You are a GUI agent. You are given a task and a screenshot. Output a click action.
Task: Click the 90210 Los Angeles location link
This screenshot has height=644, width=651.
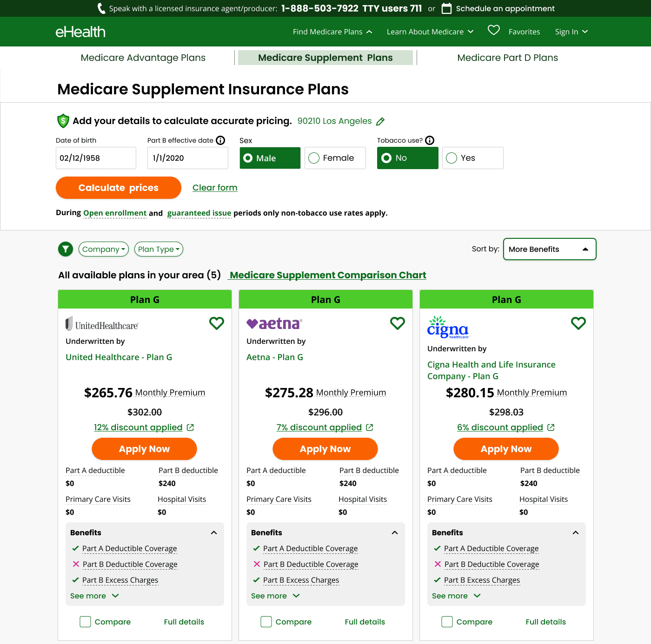click(x=335, y=121)
